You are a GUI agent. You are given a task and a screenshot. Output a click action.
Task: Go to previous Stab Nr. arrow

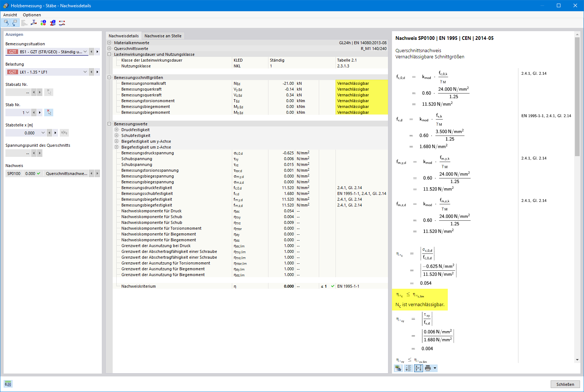tap(34, 113)
